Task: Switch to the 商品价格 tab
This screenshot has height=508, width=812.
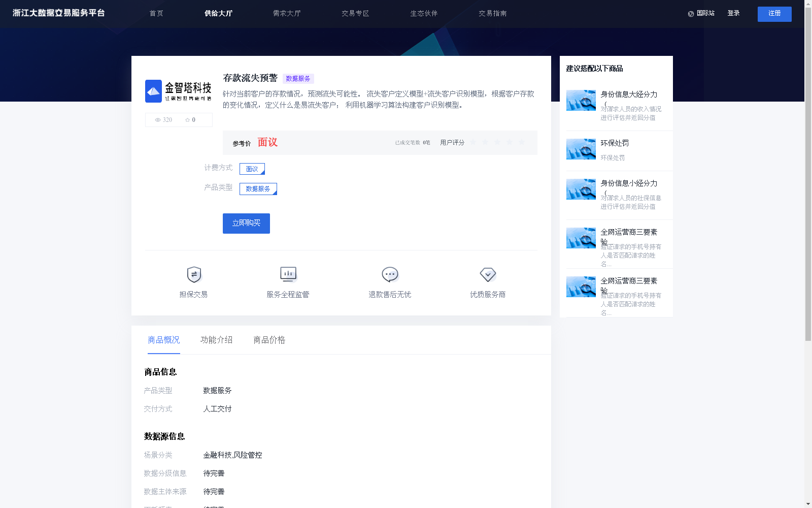Action: coord(269,340)
